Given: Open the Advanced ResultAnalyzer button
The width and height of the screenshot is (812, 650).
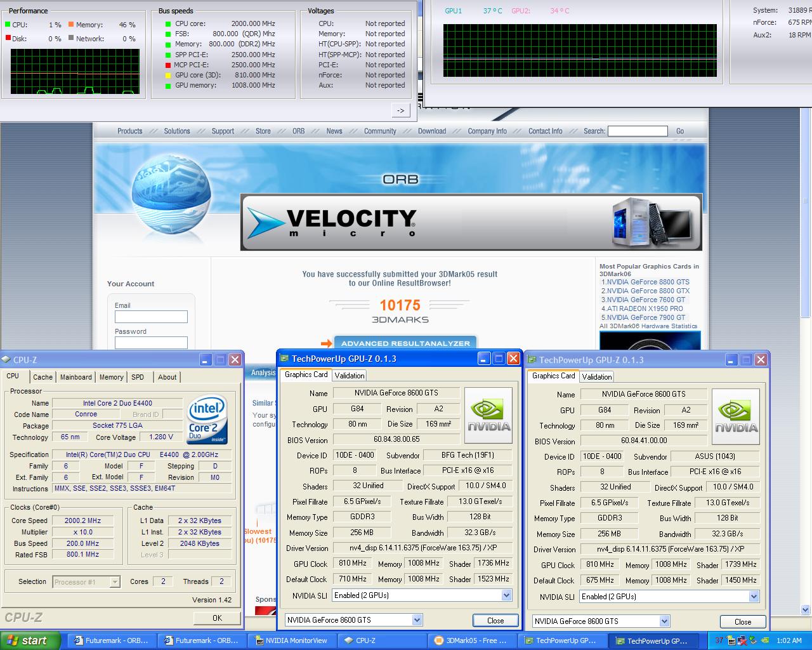Looking at the screenshot, I should coord(405,343).
